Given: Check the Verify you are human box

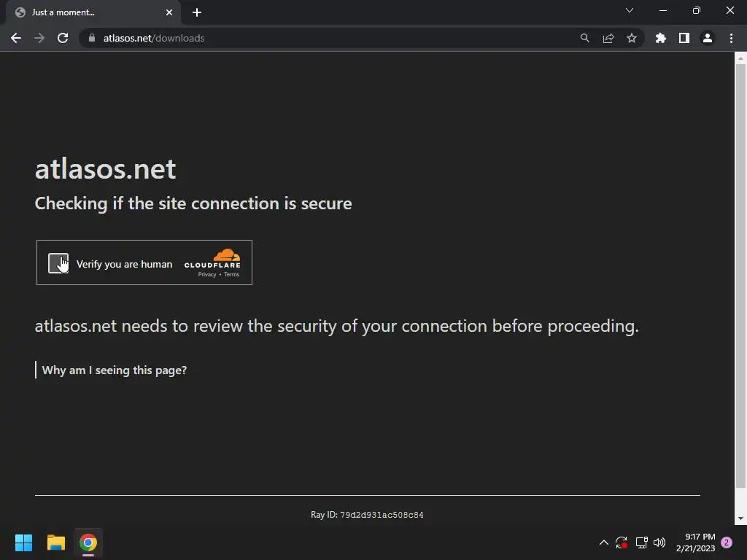Looking at the screenshot, I should coord(58,263).
